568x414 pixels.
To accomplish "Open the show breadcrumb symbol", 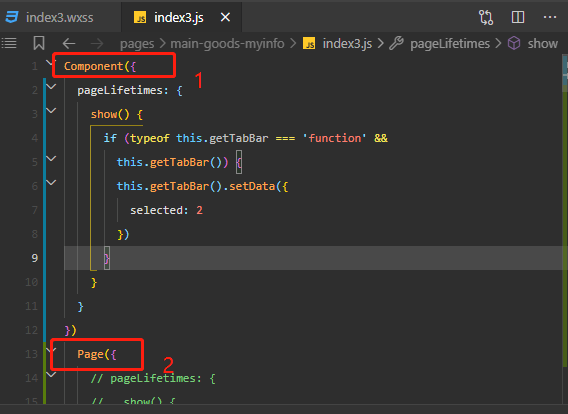I will 543,44.
